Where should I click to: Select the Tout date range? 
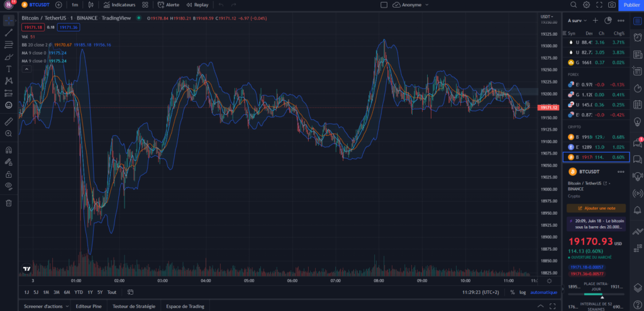[112, 292]
